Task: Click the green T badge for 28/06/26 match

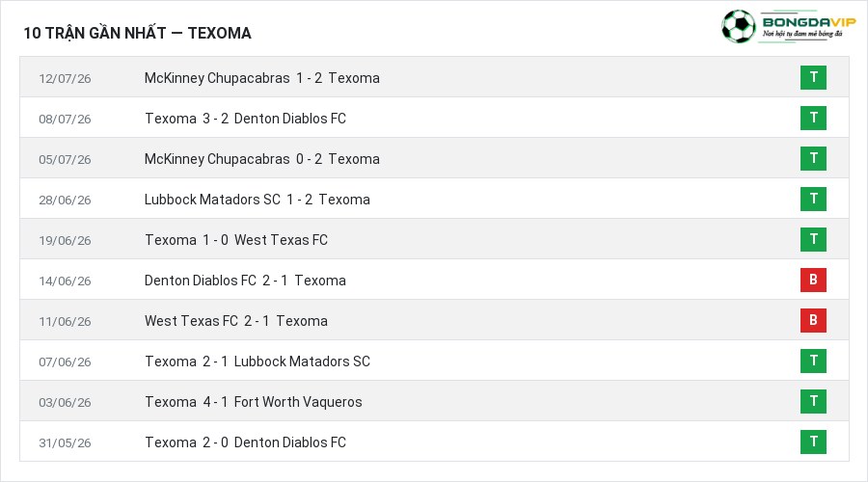Action: click(813, 199)
